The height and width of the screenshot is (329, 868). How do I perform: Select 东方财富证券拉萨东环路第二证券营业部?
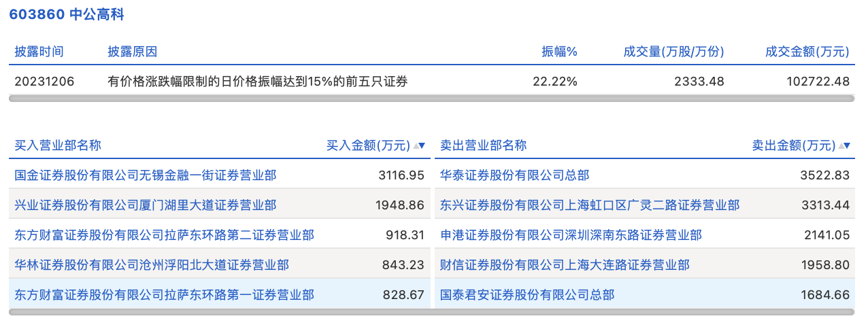(x=164, y=235)
